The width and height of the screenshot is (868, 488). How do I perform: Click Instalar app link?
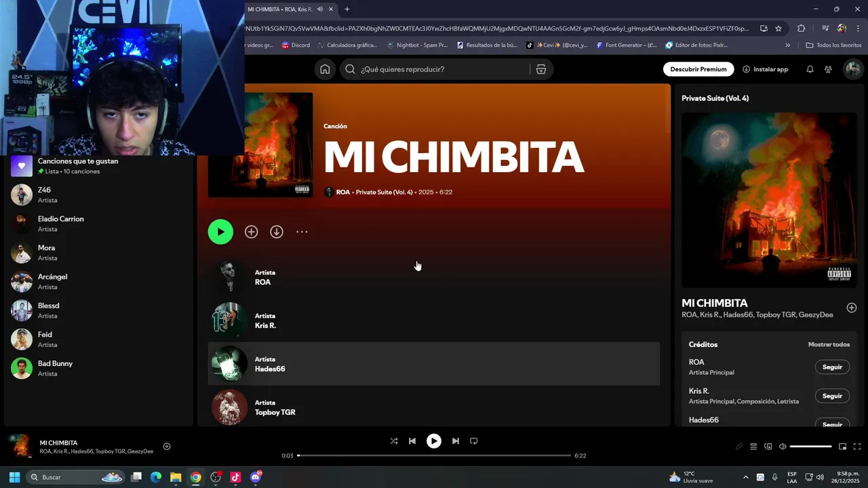click(766, 69)
